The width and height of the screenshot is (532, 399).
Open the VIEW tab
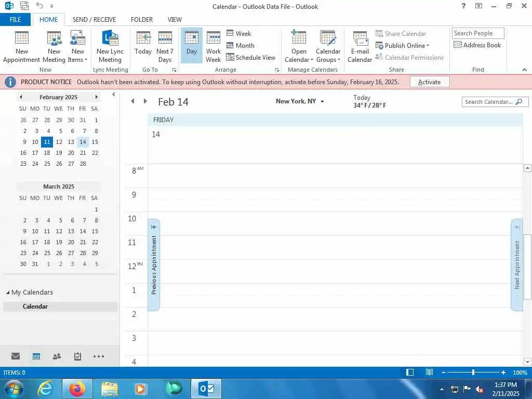(x=175, y=19)
